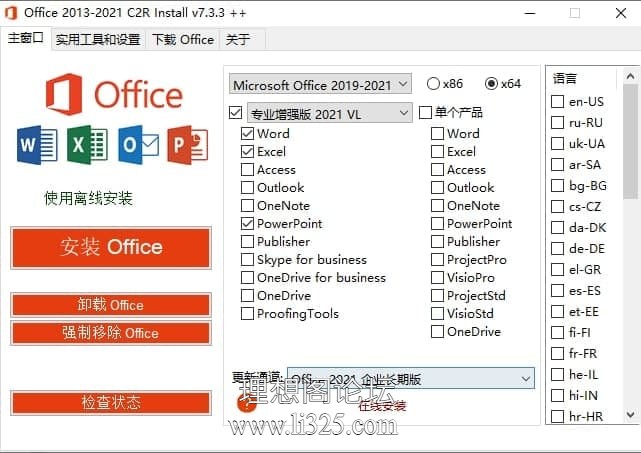Click the 安装 Office button

coord(111,248)
